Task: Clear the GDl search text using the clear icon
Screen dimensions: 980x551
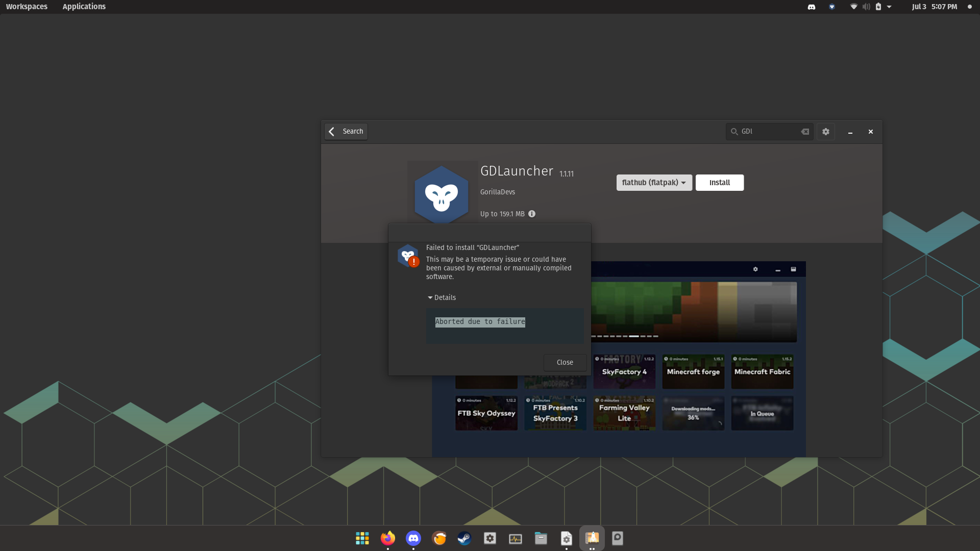Action: tap(805, 131)
